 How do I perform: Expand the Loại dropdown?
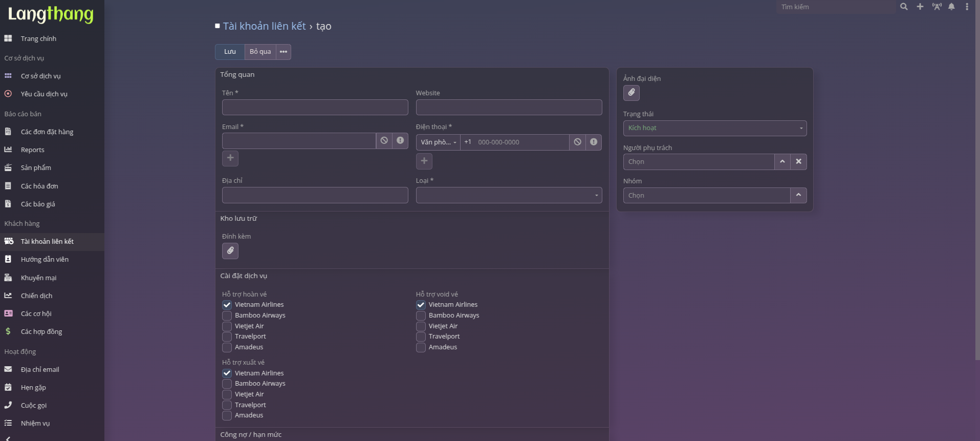point(509,195)
